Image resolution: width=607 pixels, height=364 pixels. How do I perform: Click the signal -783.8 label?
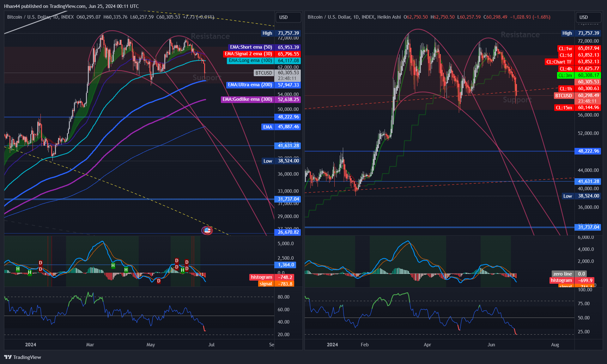point(276,284)
